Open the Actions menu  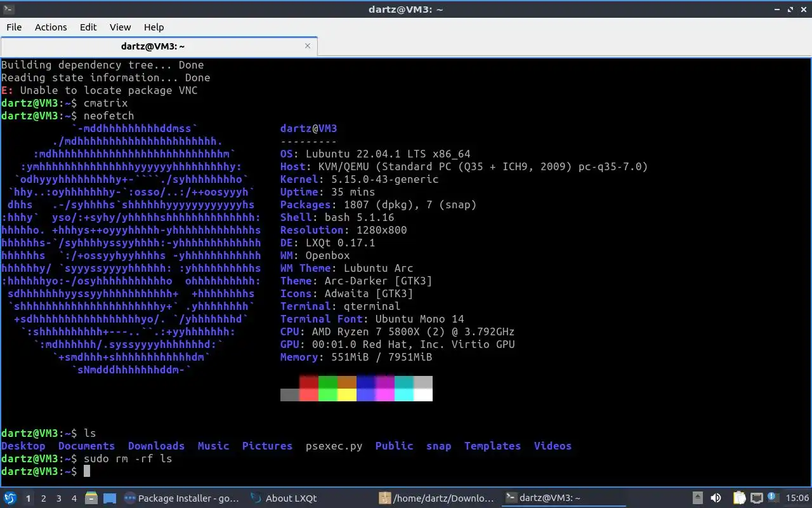pos(51,27)
